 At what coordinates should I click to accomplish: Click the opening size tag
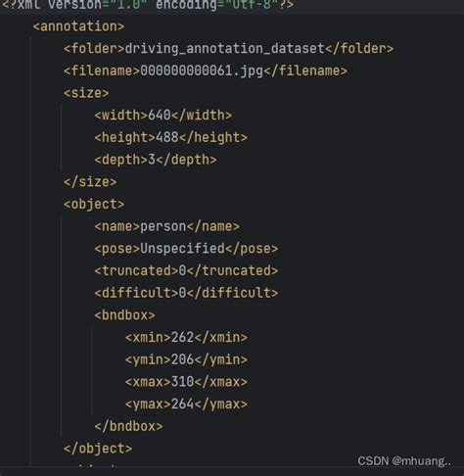point(86,93)
